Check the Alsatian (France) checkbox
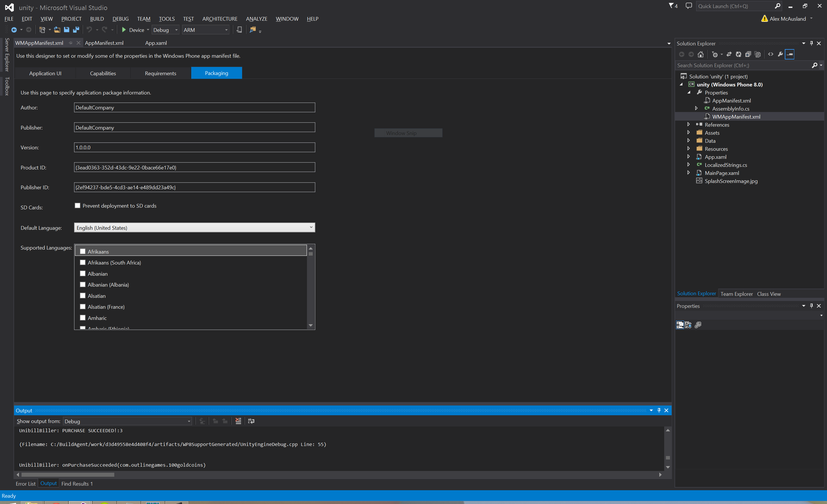 (x=83, y=307)
